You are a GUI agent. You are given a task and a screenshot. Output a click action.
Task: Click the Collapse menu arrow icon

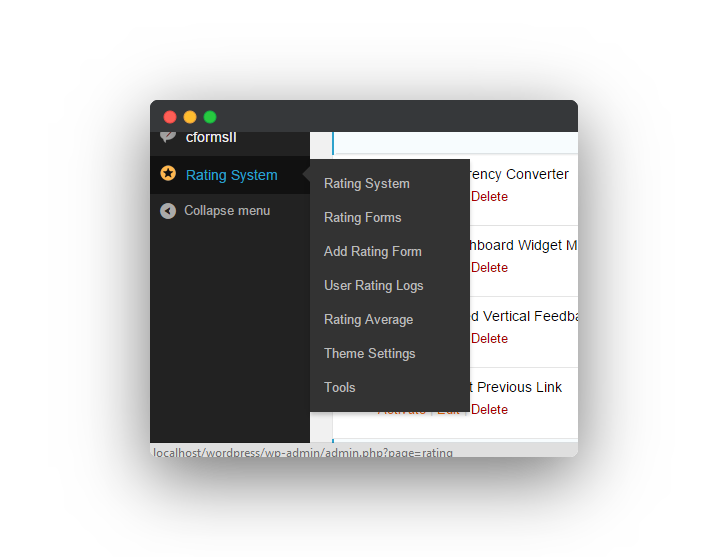pyautogui.click(x=168, y=211)
